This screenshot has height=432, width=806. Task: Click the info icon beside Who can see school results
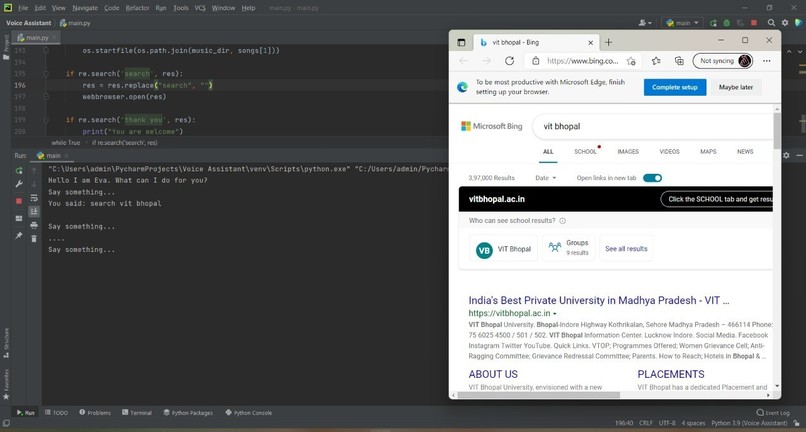point(562,221)
